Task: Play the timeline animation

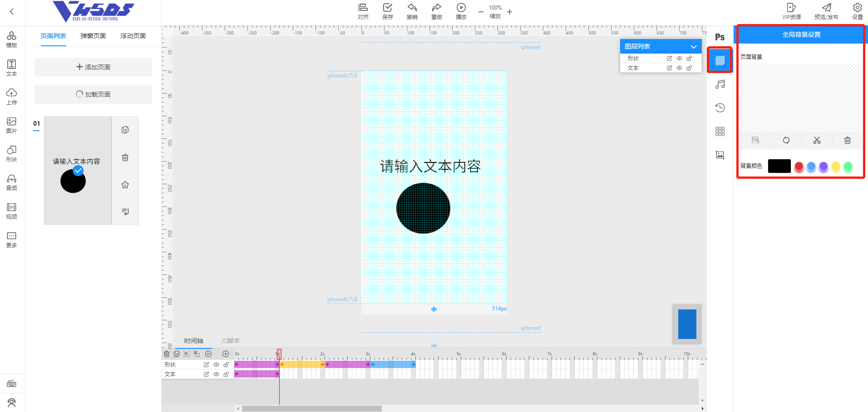Action: point(226,354)
